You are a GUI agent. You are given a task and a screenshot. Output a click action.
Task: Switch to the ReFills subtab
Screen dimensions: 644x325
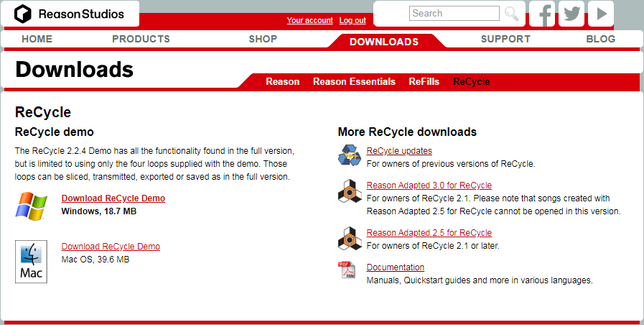click(x=424, y=81)
